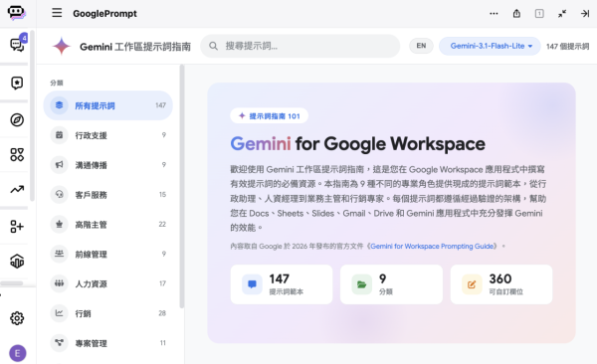Image resolution: width=597 pixels, height=364 pixels.
Task: Open chats icon with badge 4
Action: click(x=17, y=45)
